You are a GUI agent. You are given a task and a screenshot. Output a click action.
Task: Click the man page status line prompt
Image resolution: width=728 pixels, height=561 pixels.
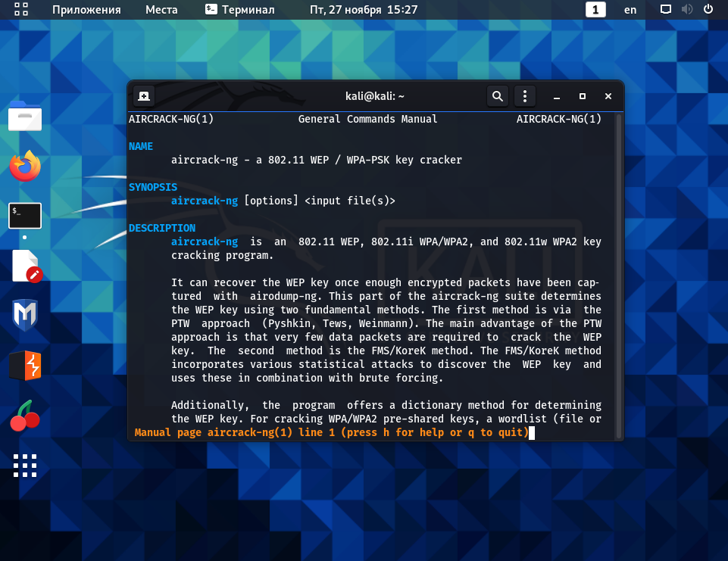(332, 432)
